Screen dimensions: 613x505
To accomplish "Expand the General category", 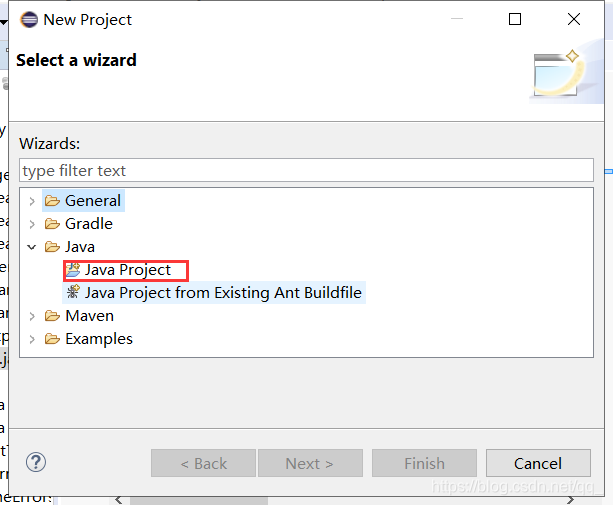I will (x=32, y=201).
